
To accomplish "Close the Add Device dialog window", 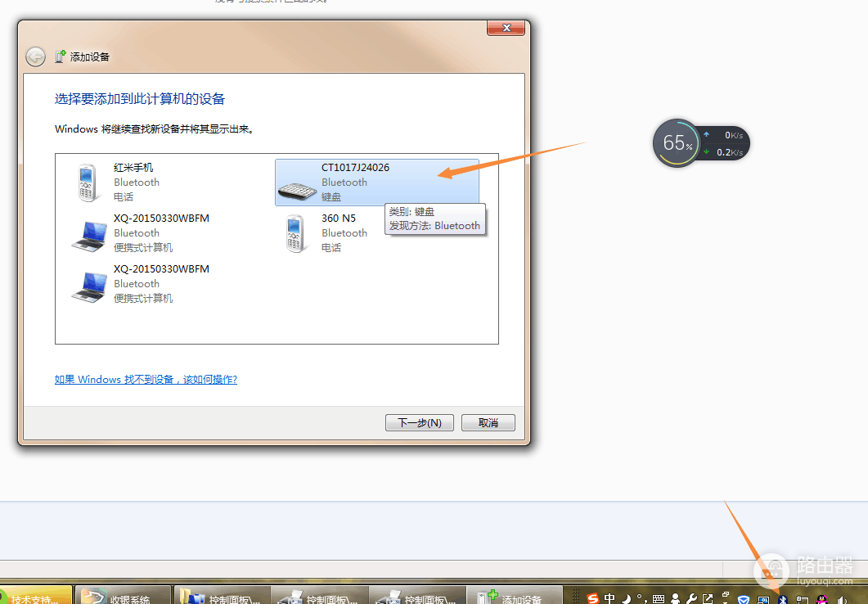I will [506, 28].
